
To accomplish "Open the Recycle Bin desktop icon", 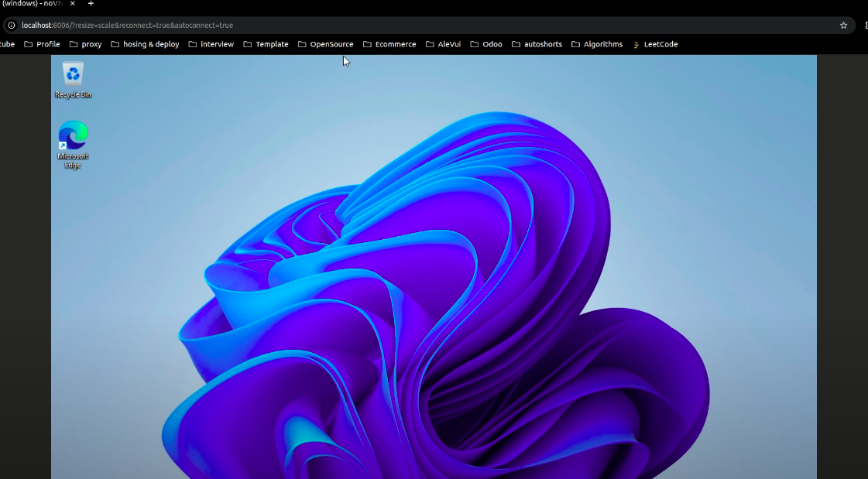I will coord(73,80).
